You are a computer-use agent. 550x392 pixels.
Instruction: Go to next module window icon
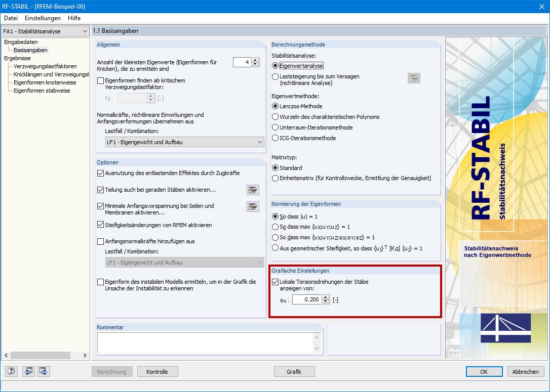point(44,371)
